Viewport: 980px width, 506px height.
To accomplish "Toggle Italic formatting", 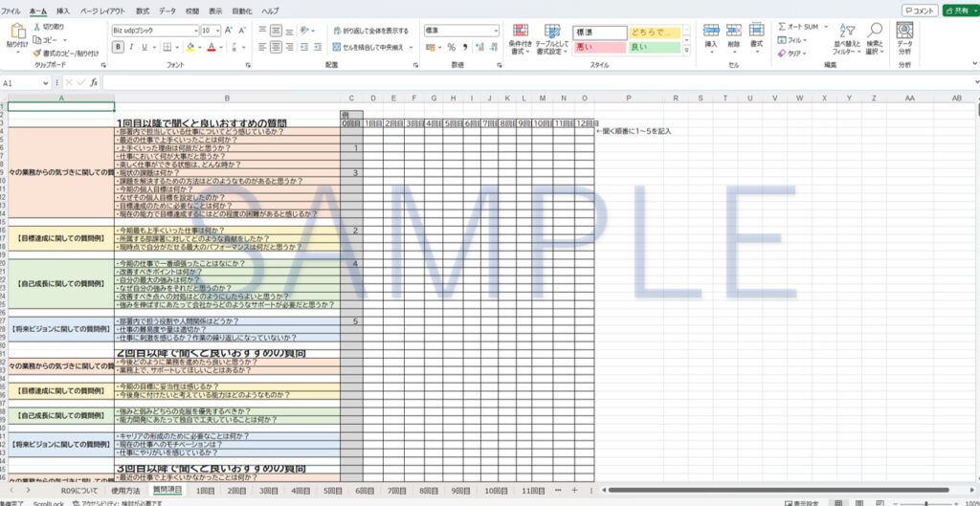I will (x=131, y=47).
